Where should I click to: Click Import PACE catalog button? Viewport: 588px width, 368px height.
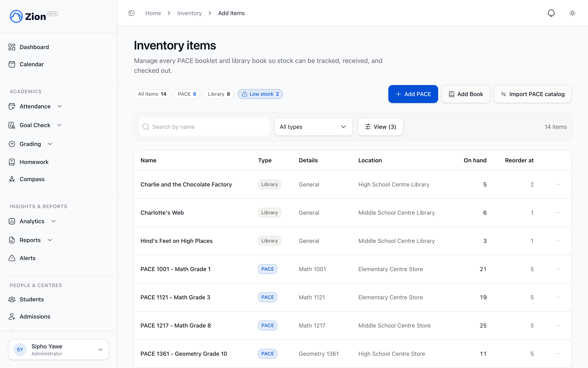(x=532, y=94)
